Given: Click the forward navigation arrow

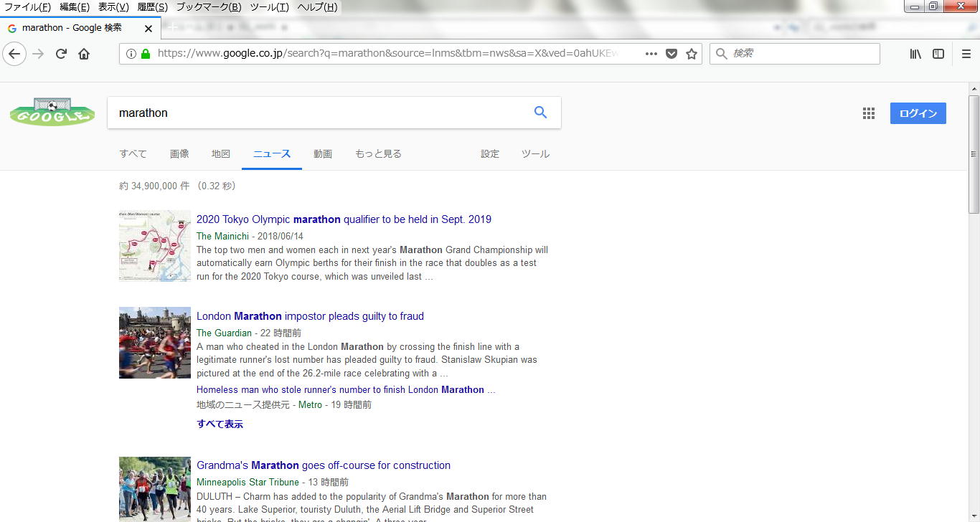Looking at the screenshot, I should click(x=38, y=54).
